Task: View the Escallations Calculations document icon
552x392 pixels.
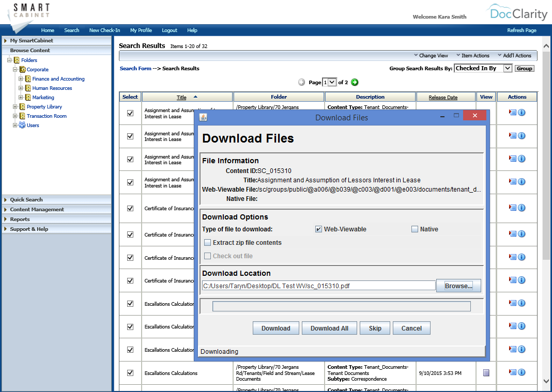Action: click(x=485, y=373)
